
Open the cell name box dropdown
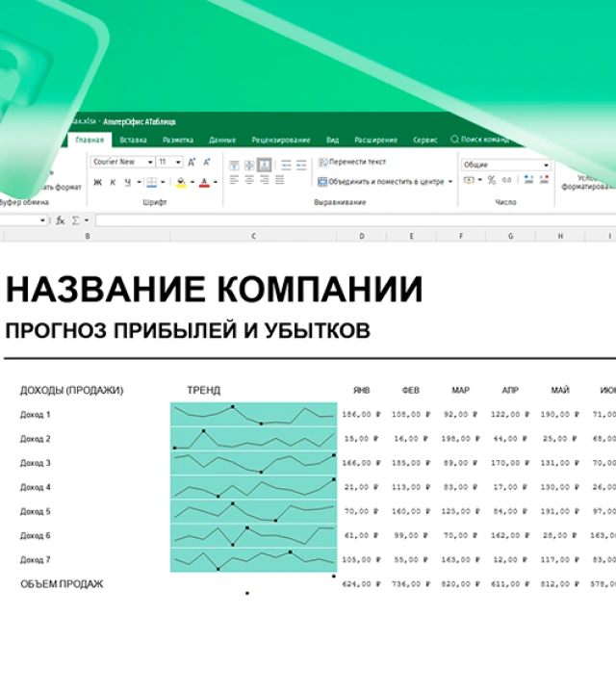pyautogui.click(x=42, y=220)
